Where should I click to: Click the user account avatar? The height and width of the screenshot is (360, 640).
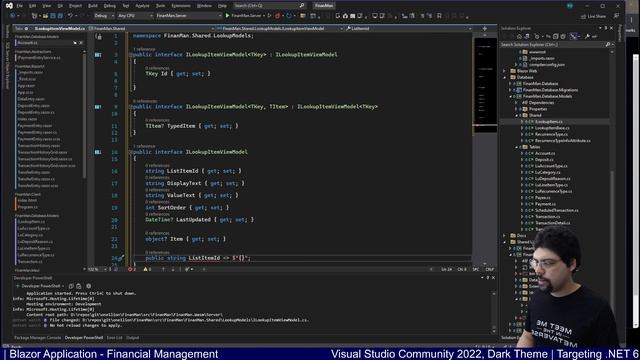click(x=570, y=6)
